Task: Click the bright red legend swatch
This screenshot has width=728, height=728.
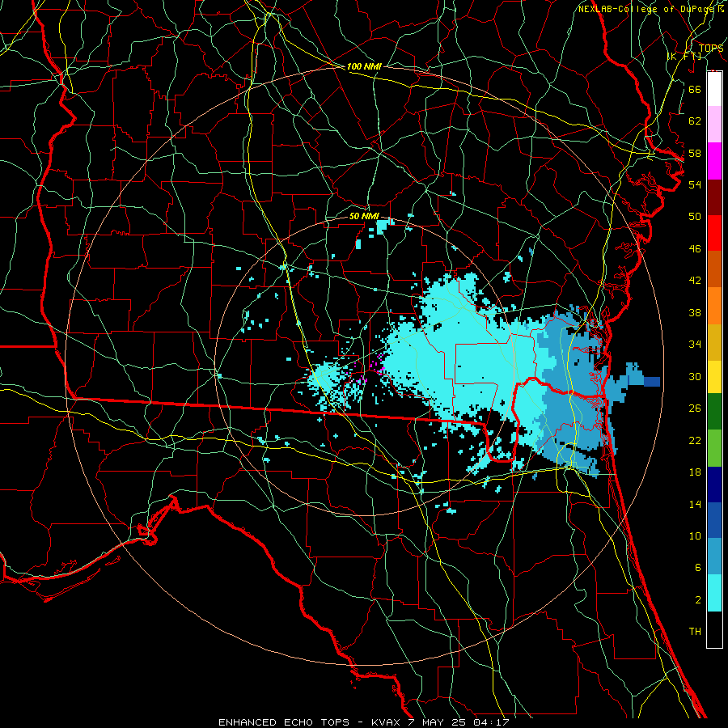Action: coord(714,233)
